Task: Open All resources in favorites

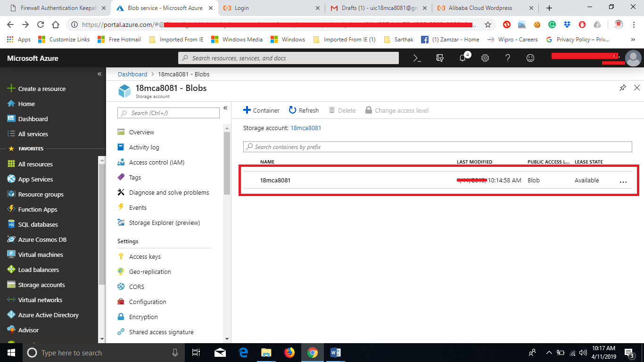Action: pyautogui.click(x=30, y=164)
